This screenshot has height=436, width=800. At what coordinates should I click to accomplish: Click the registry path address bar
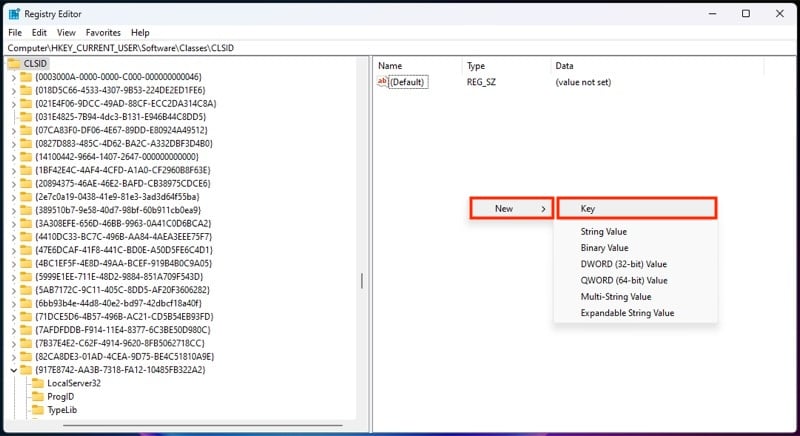click(x=399, y=48)
